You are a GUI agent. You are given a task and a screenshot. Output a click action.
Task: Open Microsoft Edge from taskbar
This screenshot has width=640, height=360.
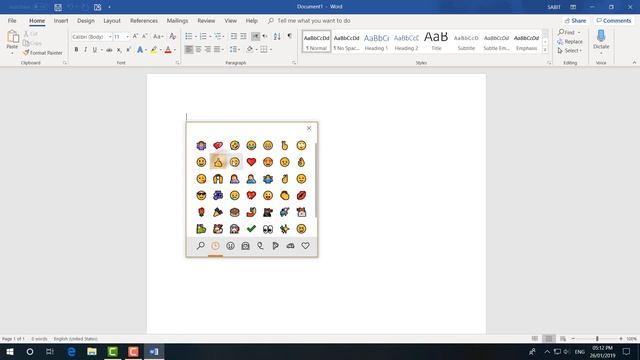[71, 351]
